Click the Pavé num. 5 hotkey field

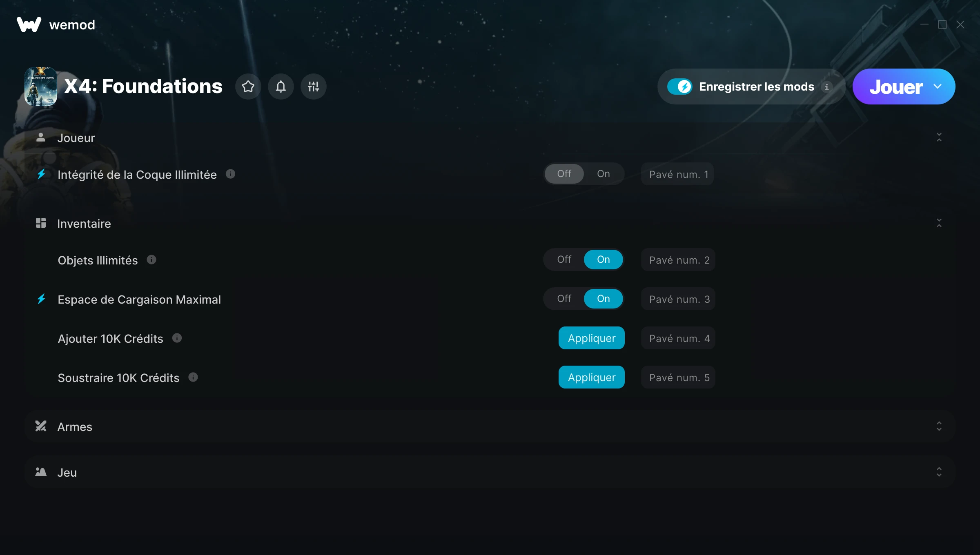[678, 377]
